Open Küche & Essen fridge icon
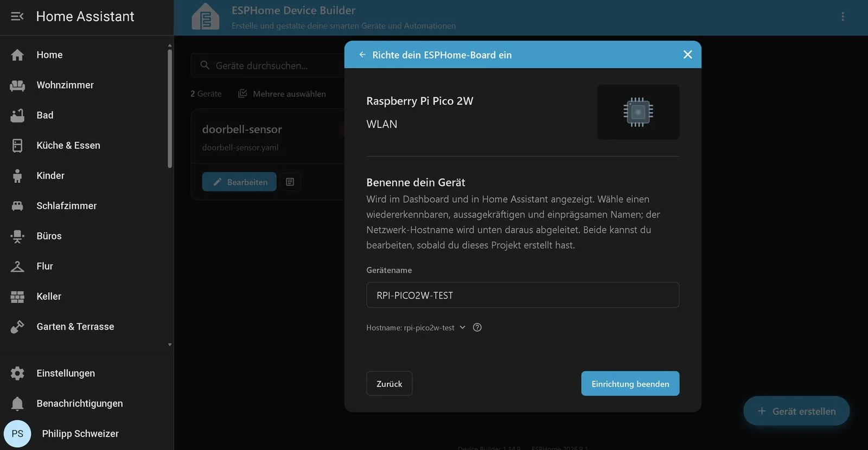This screenshot has height=450, width=868. [17, 145]
